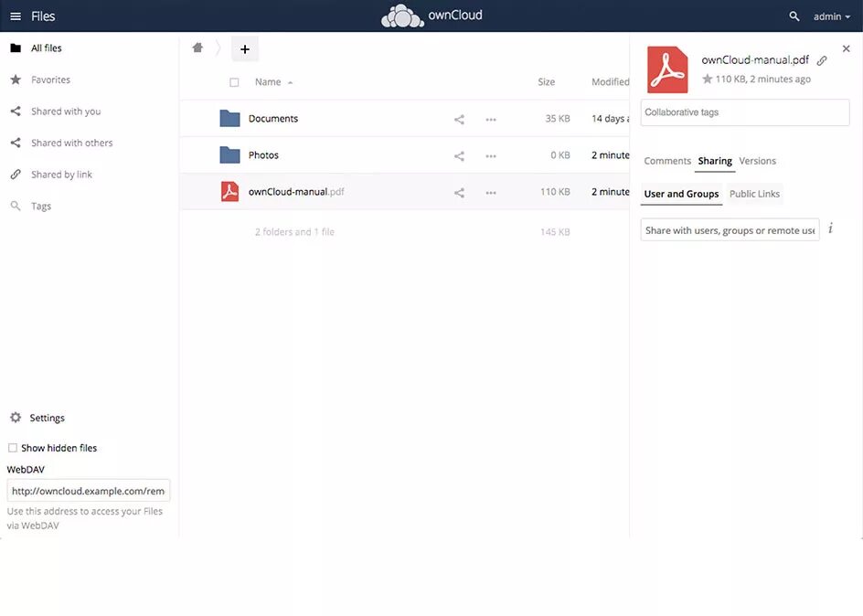This screenshot has width=863, height=616.
Task: Click the ownCloud cloud logo
Action: 402,16
